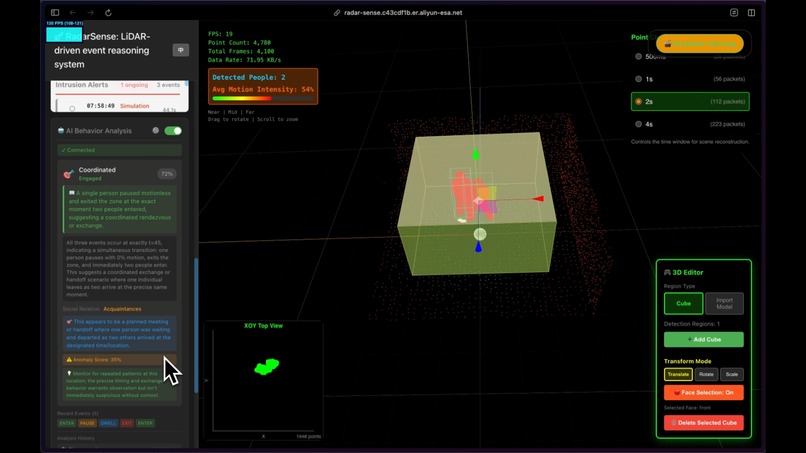Click the last ENTER event tag

click(x=145, y=423)
